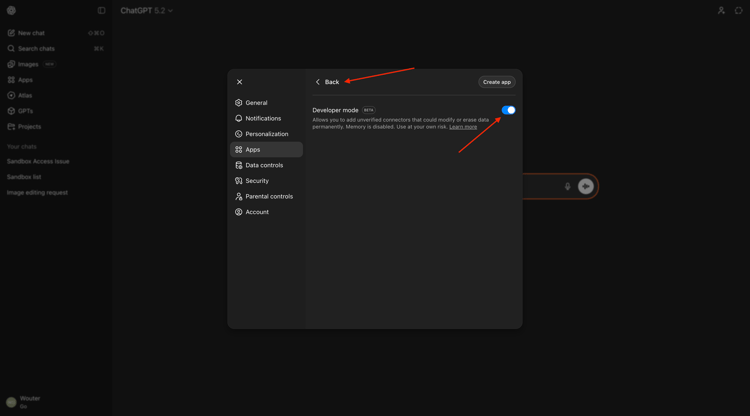This screenshot has height=416, width=750.
Task: Click the microphone dictation icon
Action: pyautogui.click(x=567, y=186)
